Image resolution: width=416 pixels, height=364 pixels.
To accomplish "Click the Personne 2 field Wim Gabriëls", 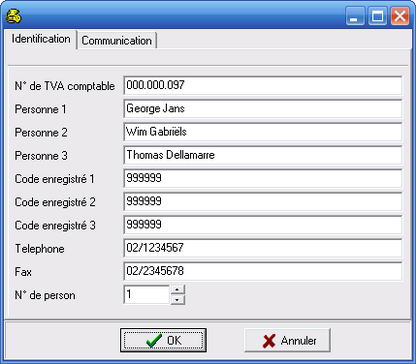I will (x=263, y=132).
